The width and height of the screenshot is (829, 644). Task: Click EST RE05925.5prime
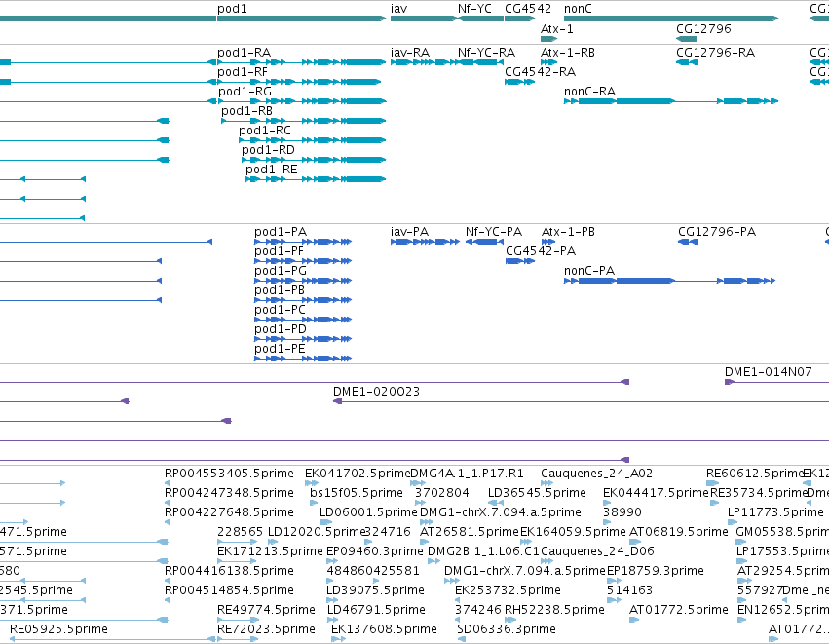pos(113,640)
